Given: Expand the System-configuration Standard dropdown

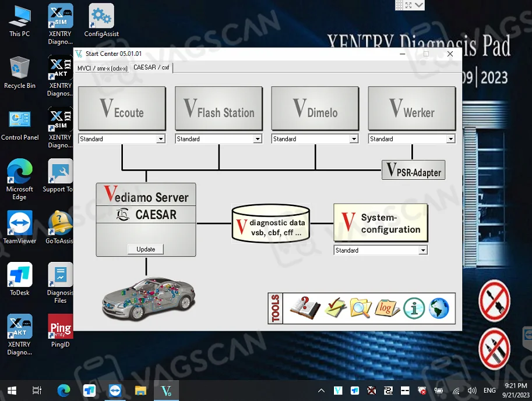Looking at the screenshot, I should pos(423,250).
